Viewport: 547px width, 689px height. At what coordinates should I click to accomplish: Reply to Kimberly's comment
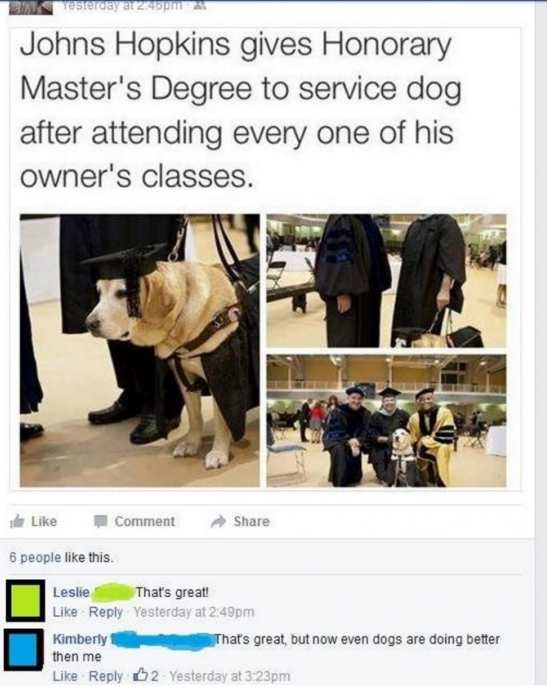pos(105,675)
